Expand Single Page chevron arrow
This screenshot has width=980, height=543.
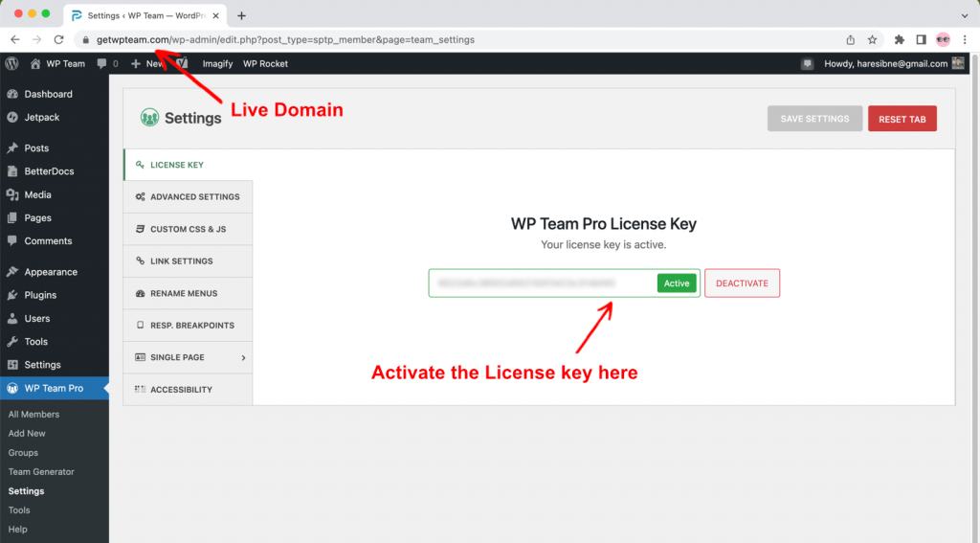(x=243, y=358)
